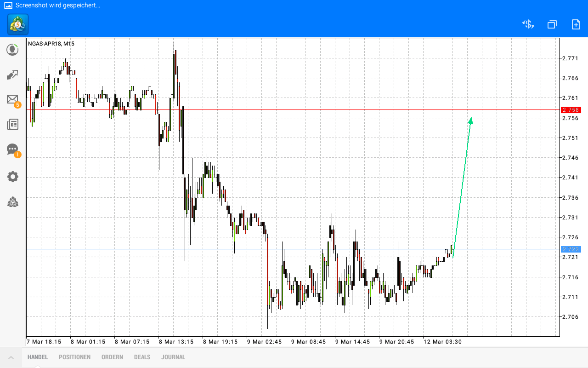Click the blue 2.723 current price label
This screenshot has height=368, width=588.
point(571,249)
